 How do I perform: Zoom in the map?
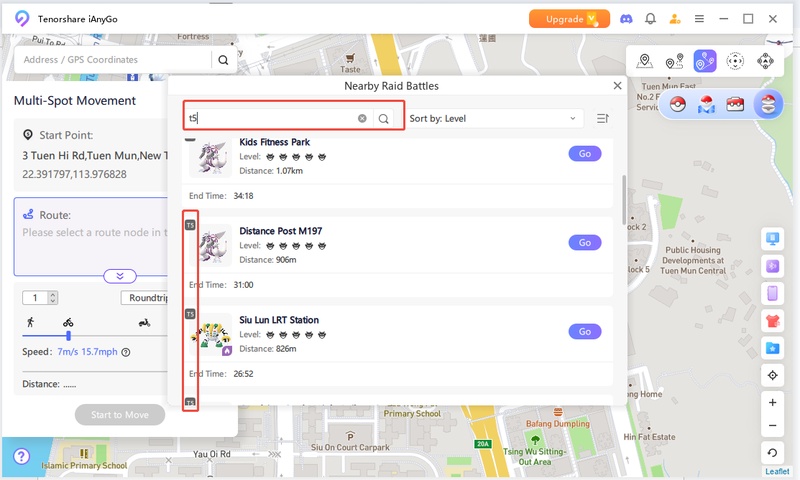pyautogui.click(x=772, y=402)
